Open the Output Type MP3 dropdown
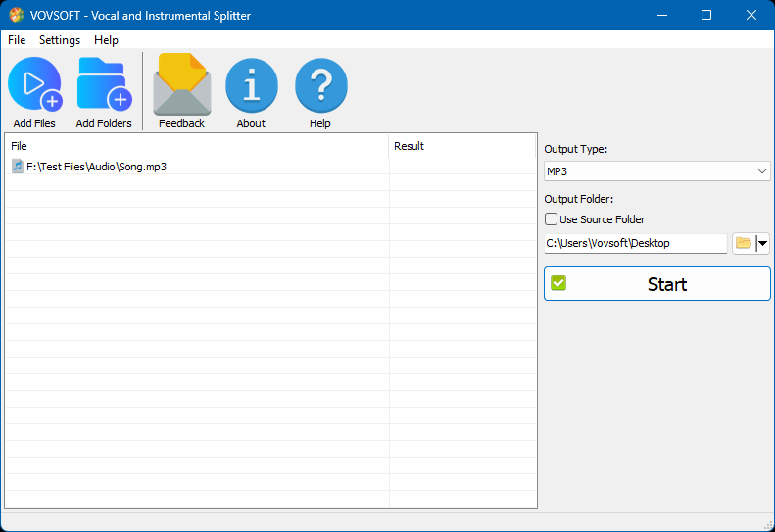775x532 pixels. pyautogui.click(x=656, y=171)
